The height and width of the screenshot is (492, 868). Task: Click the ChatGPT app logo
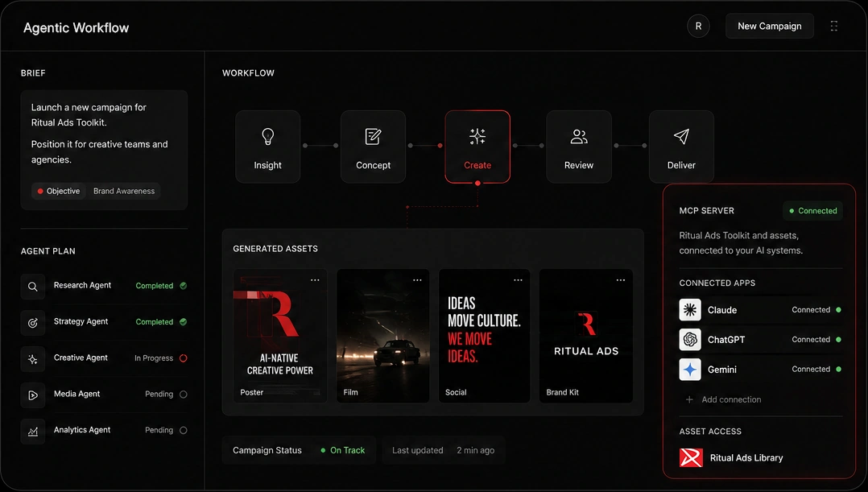click(x=690, y=339)
